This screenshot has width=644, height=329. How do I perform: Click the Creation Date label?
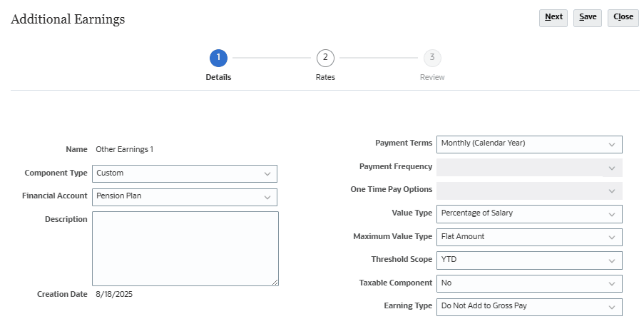click(x=62, y=294)
